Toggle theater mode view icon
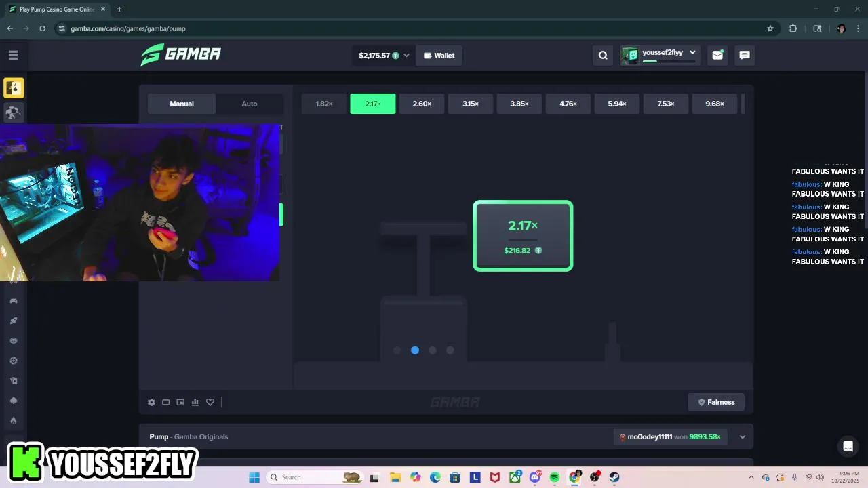This screenshot has height=488, width=868. (165, 402)
